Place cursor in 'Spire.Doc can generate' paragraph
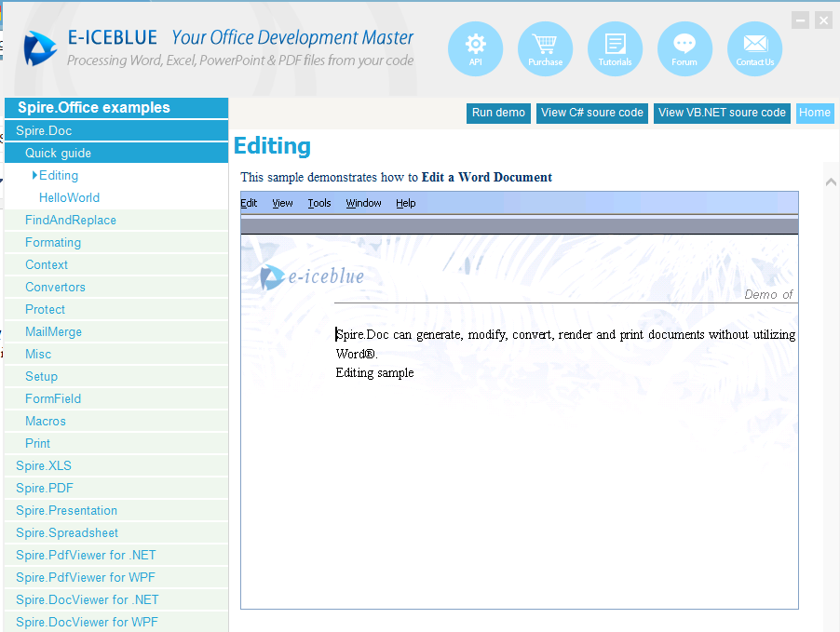The height and width of the screenshot is (632, 840). [x=565, y=335]
